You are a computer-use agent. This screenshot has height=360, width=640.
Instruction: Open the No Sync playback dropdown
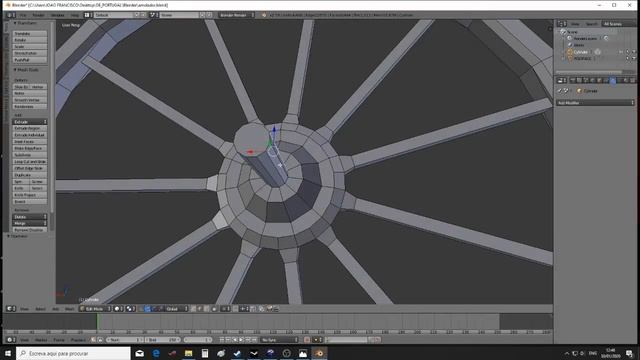coord(280,340)
